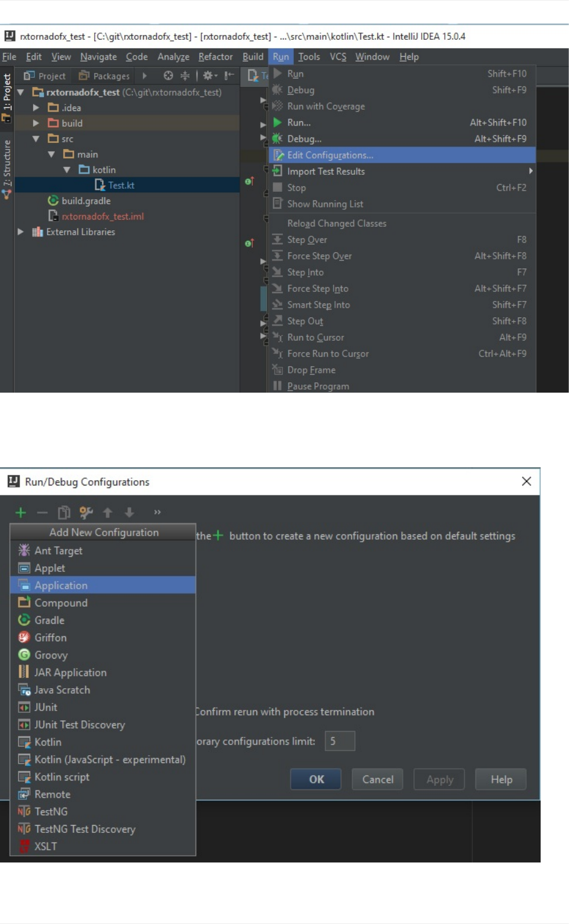569x924 pixels.
Task: Switch to the Project view tab
Action: [x=44, y=76]
